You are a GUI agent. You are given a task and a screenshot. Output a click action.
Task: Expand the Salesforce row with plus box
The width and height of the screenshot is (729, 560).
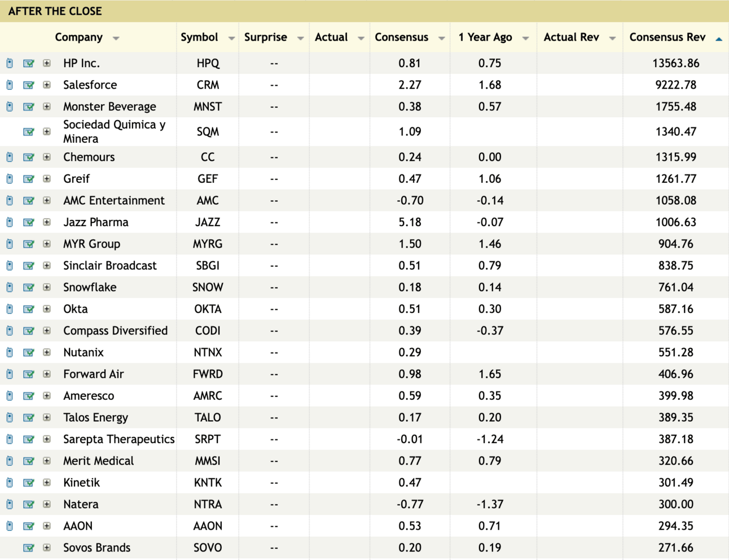(47, 85)
